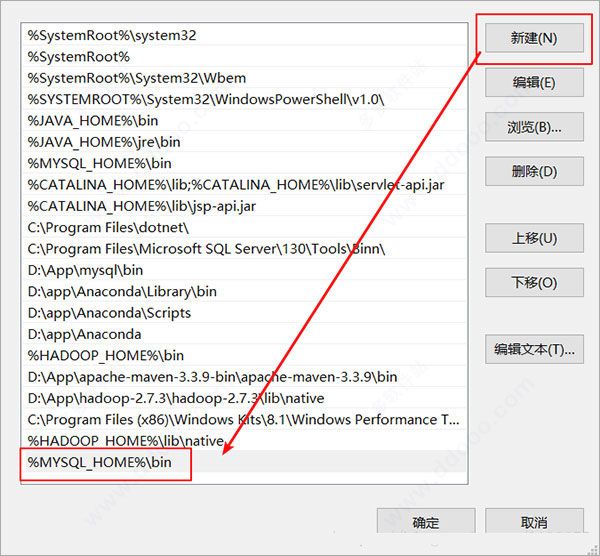600x556 pixels.
Task: Select the apache-maven-3.3.9\bin path row
Action: point(244,377)
